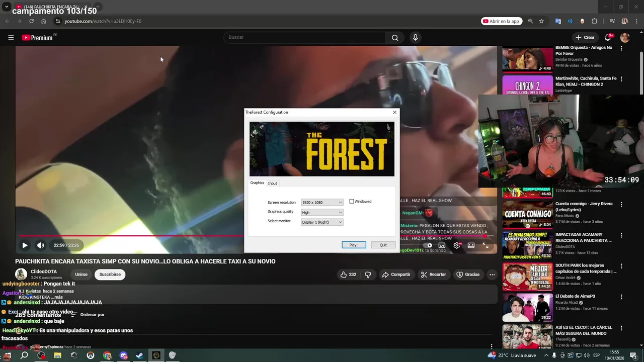
Task: Dislike the video with the thumbs-down icon
Action: 368,275
